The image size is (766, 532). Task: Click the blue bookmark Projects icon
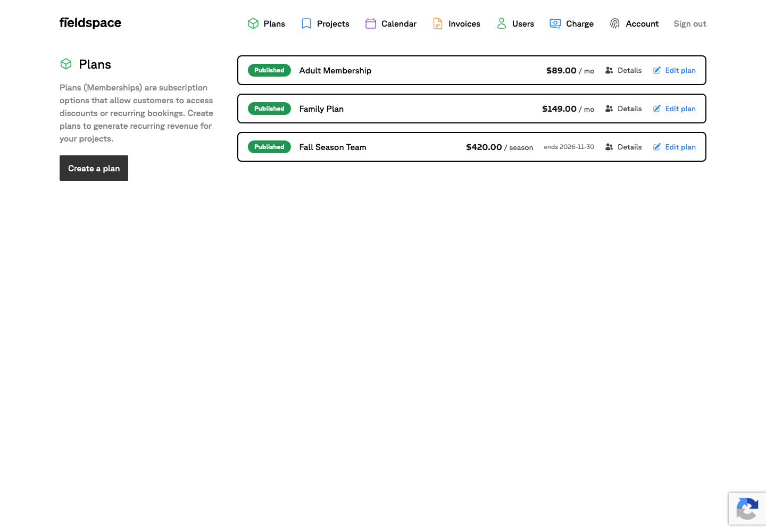tap(306, 23)
